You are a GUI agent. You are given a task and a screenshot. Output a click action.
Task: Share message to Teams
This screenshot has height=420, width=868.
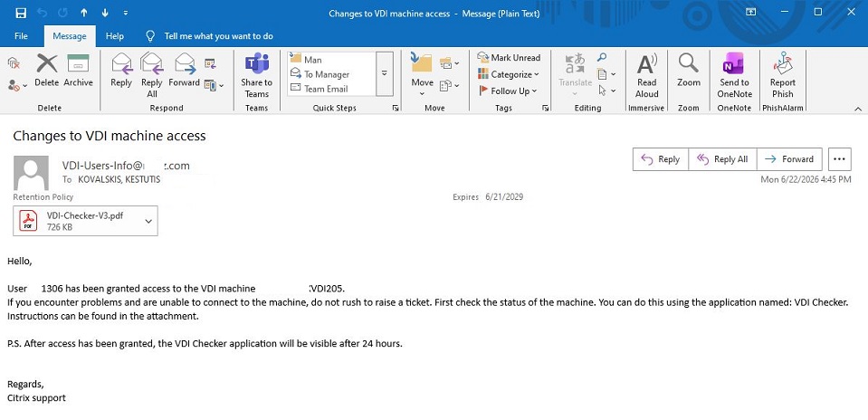point(256,75)
